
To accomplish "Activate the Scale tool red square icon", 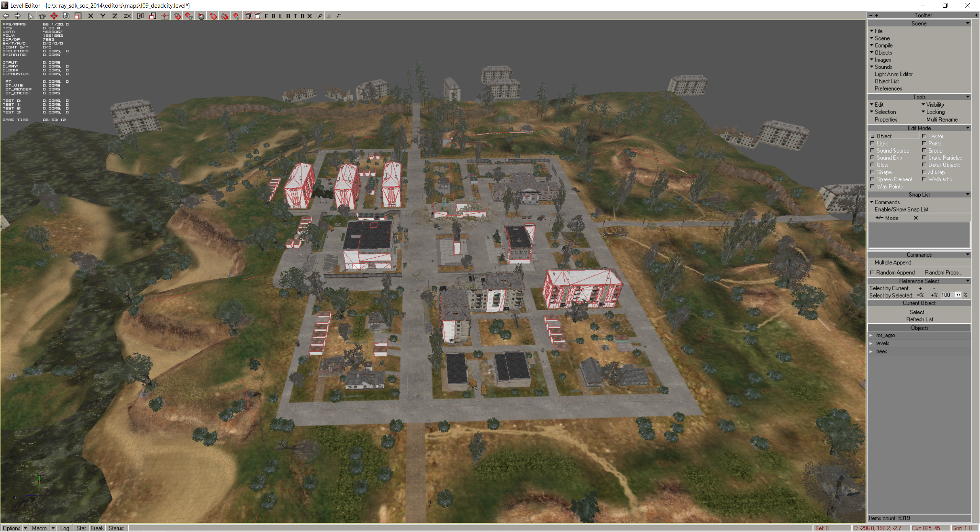I will pyautogui.click(x=78, y=16).
